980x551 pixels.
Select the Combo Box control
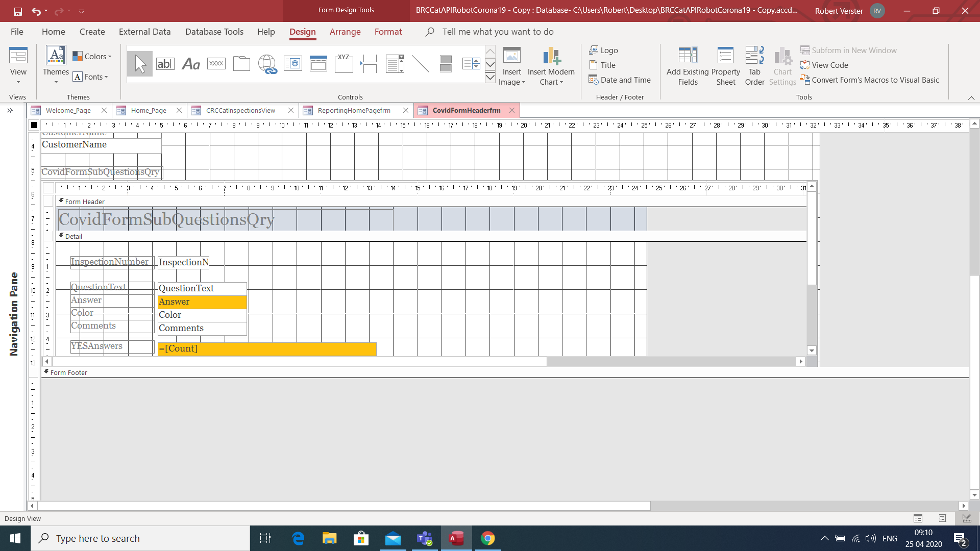click(x=395, y=64)
